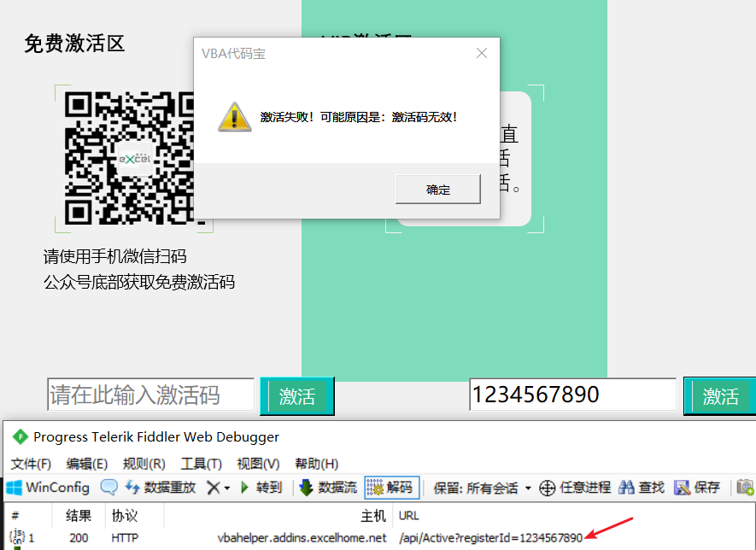The height and width of the screenshot is (550, 756).
Task: Open the 工具(T) menu in Fiddler
Action: click(x=201, y=464)
